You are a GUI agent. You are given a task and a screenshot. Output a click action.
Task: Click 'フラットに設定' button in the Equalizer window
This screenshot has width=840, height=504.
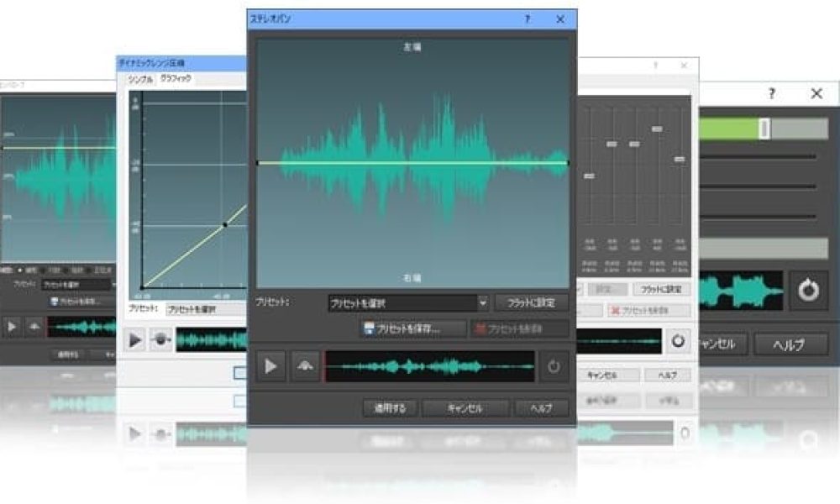pos(661,290)
